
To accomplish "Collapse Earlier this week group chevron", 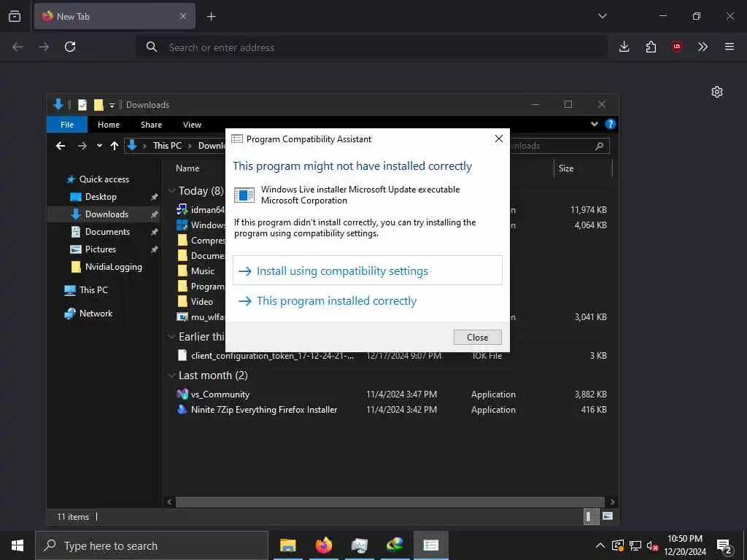I will (171, 337).
